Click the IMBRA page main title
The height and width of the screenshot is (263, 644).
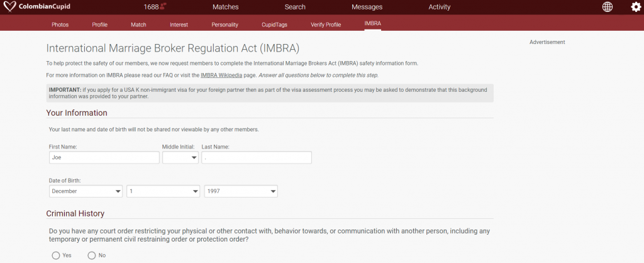(x=172, y=48)
